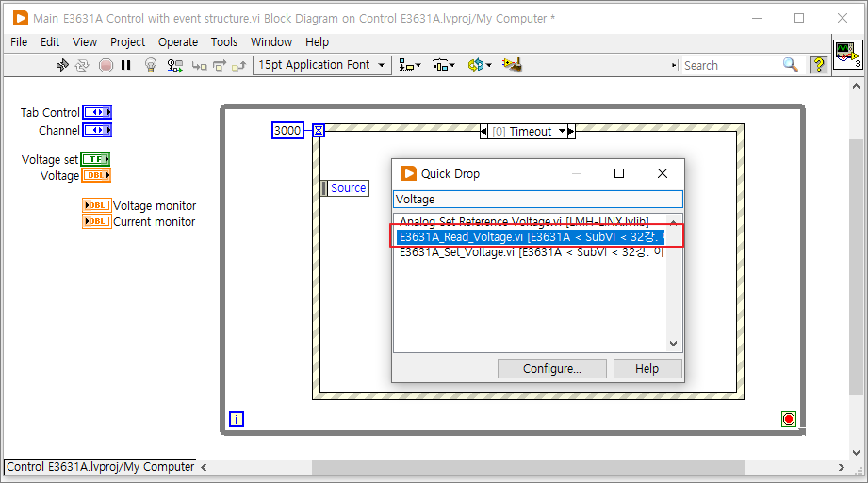Toggle the Highlight Execution lightbulb
The image size is (868, 483).
pyautogui.click(x=150, y=65)
